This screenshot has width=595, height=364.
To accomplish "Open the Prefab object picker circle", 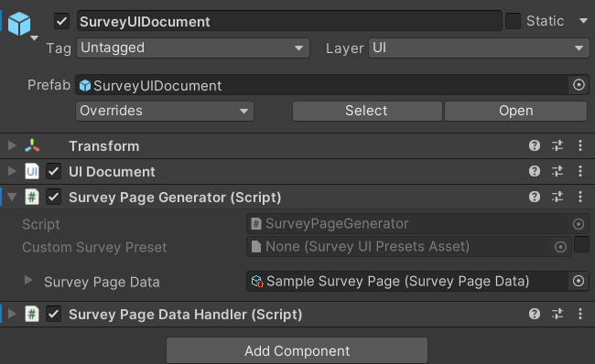I will [579, 85].
